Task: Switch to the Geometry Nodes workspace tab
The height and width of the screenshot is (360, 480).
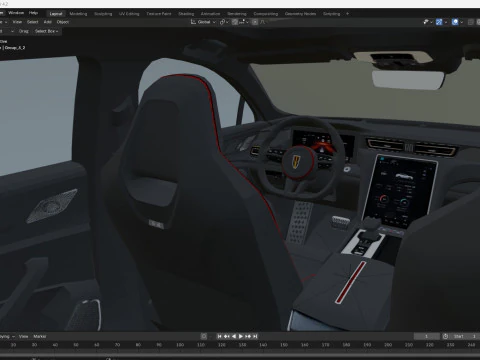Action: pyautogui.click(x=300, y=14)
